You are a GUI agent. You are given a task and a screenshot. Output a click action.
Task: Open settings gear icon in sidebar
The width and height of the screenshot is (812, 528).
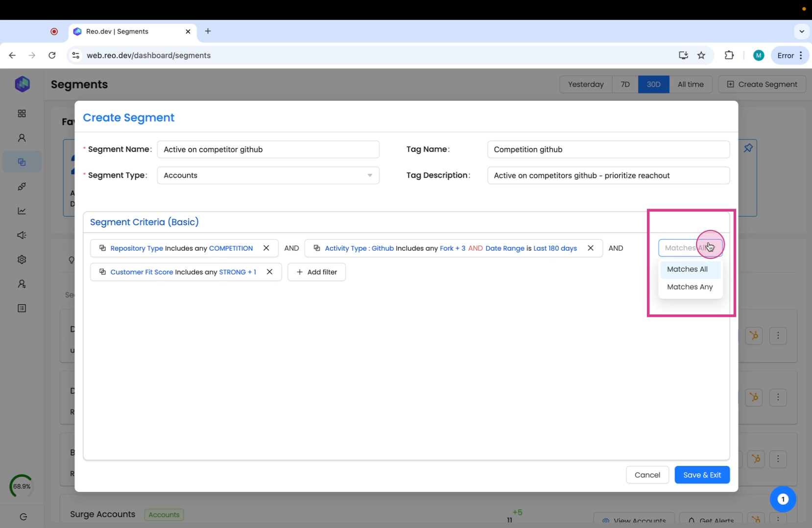point(22,260)
